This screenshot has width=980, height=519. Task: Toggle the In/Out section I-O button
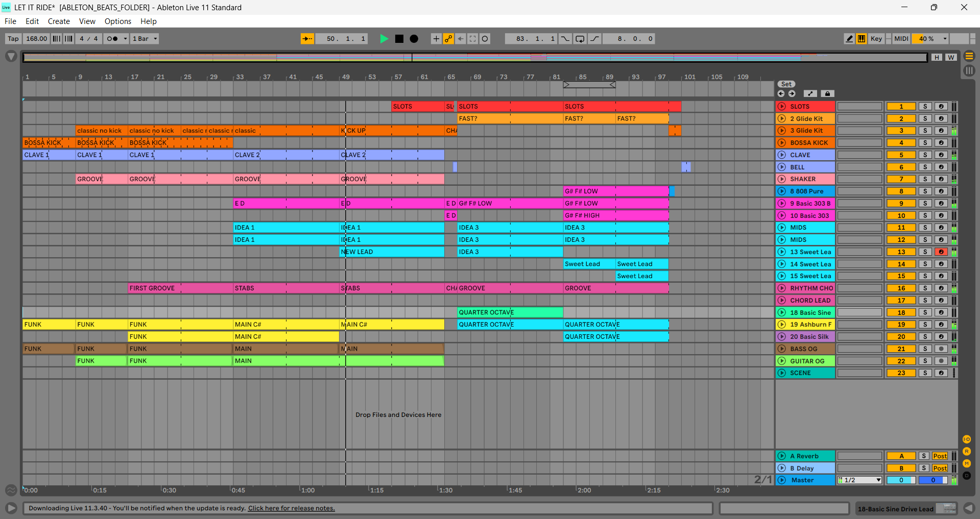click(x=967, y=439)
